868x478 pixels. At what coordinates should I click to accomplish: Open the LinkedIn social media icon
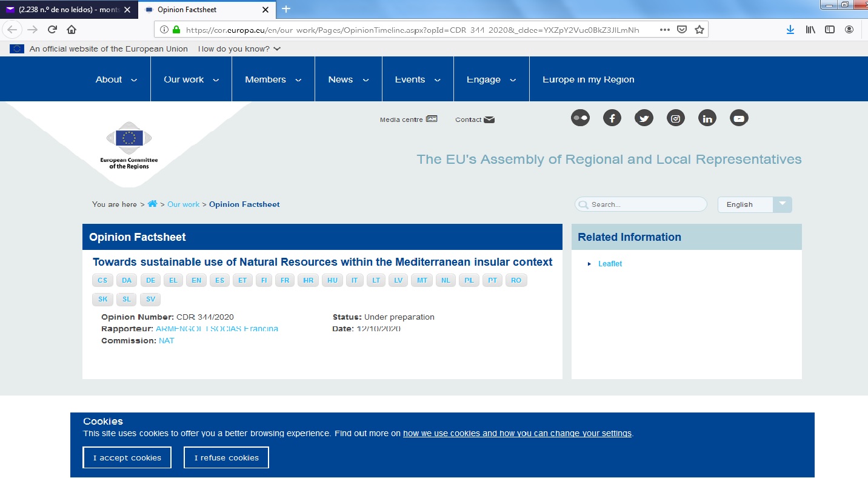[x=707, y=118]
